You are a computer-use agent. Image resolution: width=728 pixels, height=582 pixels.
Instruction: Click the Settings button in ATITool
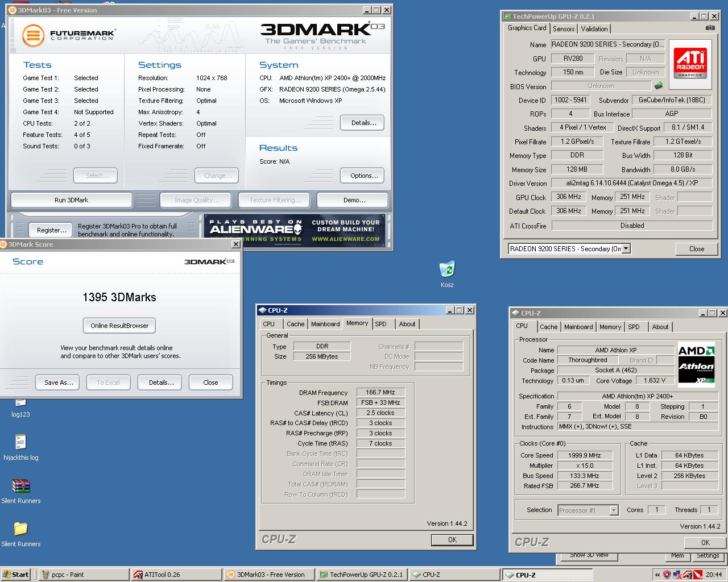tap(708, 555)
